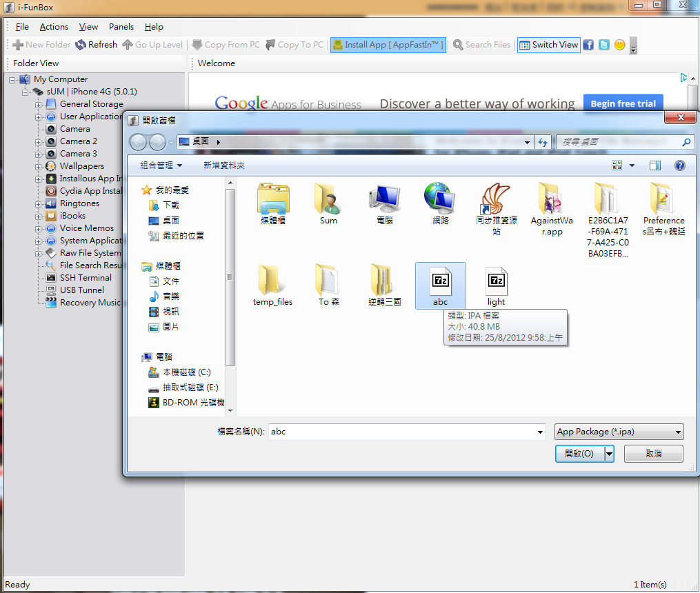This screenshot has height=593, width=700.
Task: Click the dialog forward navigation arrow
Action: tap(157, 142)
